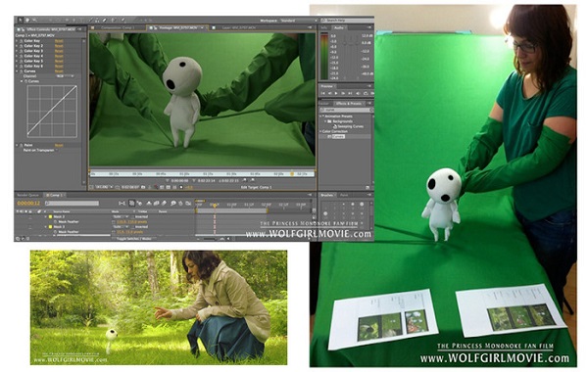The width and height of the screenshot is (588, 372).
Task: Reset the Curves effect
Action: [x=59, y=70]
